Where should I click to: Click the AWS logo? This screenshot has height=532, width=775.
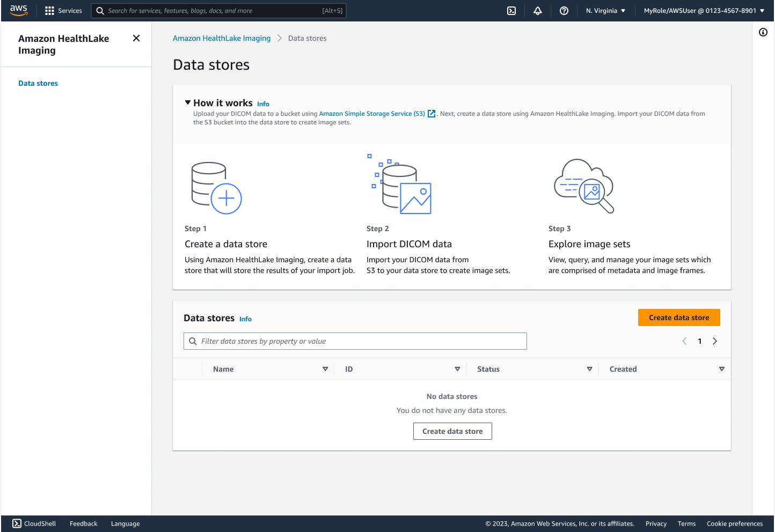(x=18, y=10)
